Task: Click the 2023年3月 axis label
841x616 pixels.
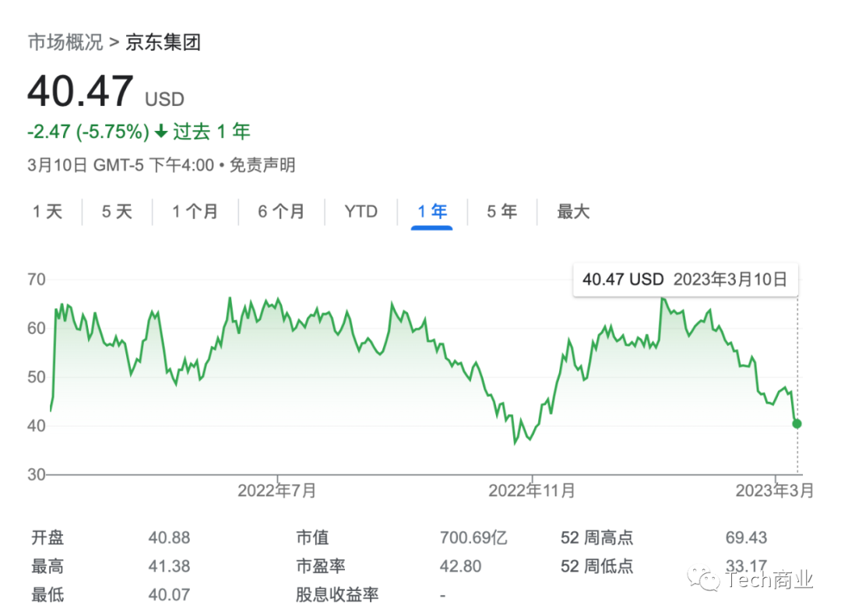Action: 775,491
